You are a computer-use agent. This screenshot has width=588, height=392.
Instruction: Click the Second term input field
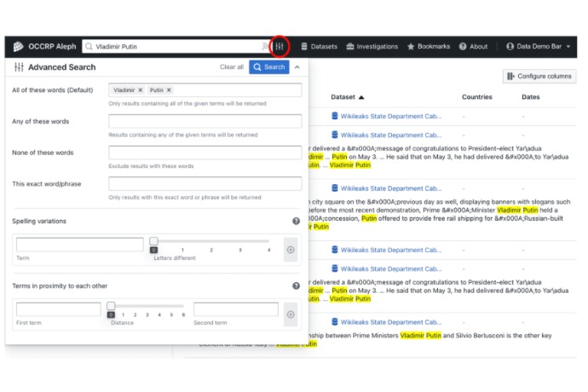tap(236, 309)
